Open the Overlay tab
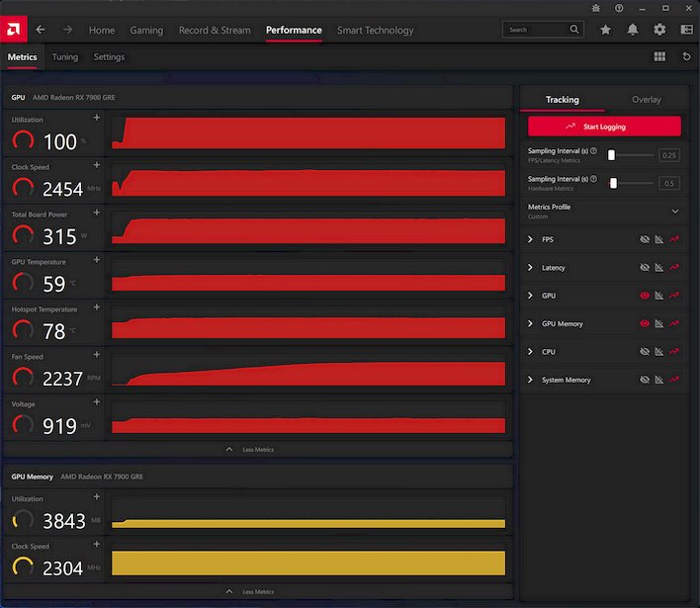This screenshot has height=608, width=700. (646, 100)
